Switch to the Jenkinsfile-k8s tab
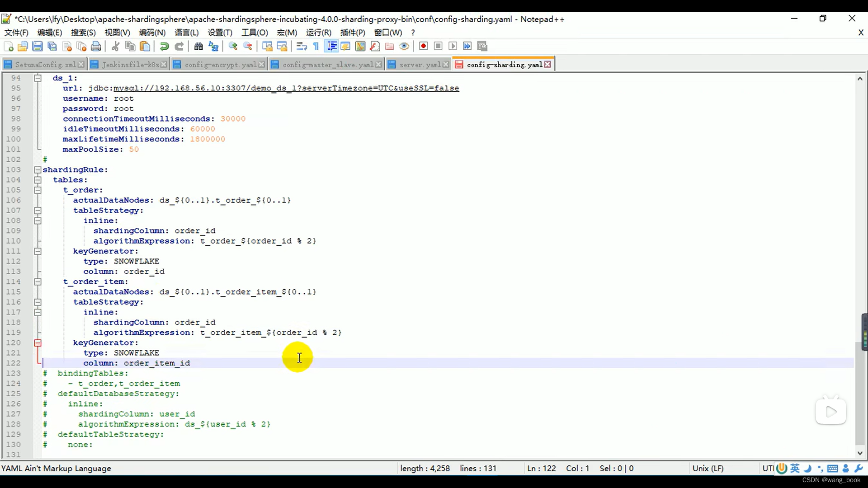Viewport: 868px width, 488px height. tap(130, 65)
